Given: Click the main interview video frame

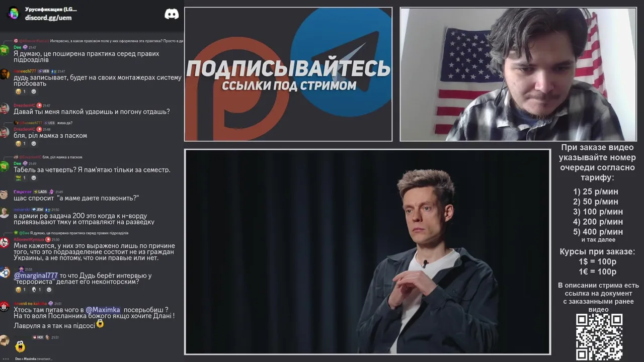Looking at the screenshot, I should pyautogui.click(x=367, y=251).
